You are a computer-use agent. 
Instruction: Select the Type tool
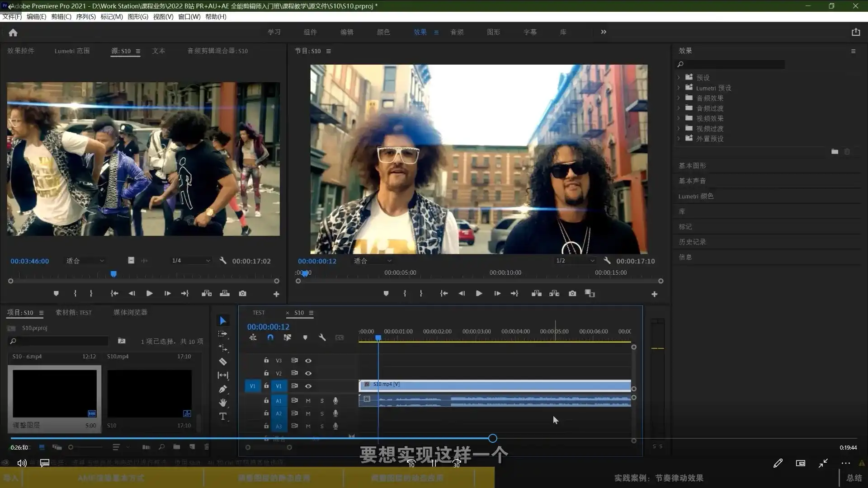(x=223, y=416)
